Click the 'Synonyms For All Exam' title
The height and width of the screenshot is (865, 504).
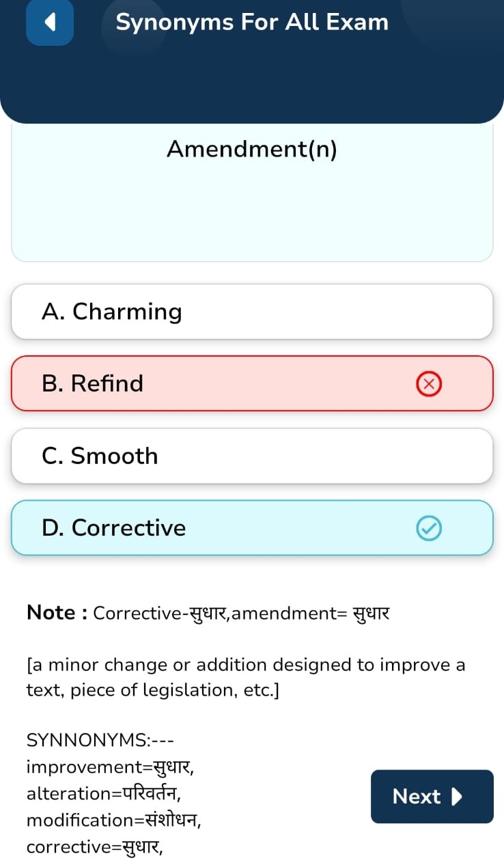tap(252, 23)
